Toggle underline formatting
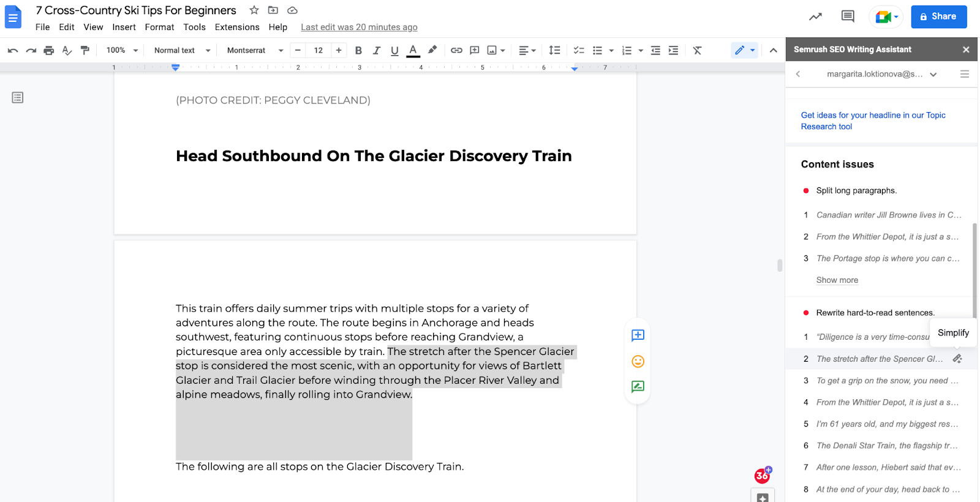Screen dimensions: 980x502 tap(394, 50)
